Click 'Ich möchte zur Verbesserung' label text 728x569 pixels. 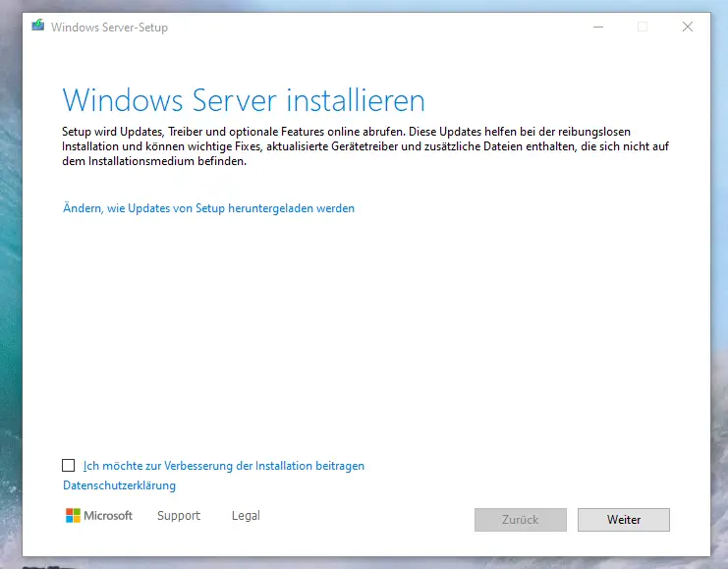click(x=224, y=466)
